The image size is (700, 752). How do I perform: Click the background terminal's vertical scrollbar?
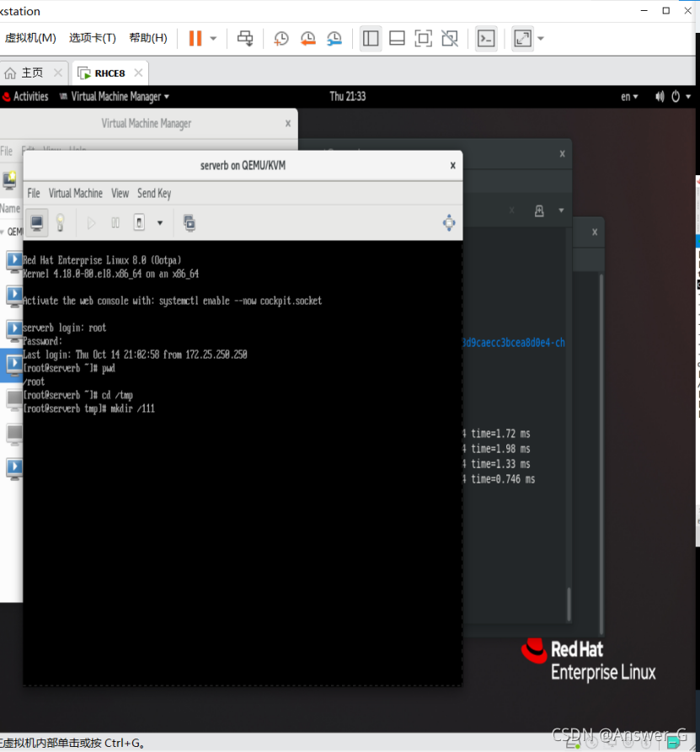point(569,604)
